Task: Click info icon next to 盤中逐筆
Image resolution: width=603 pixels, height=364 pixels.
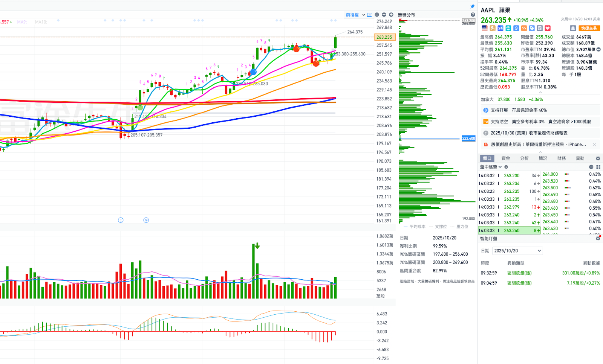Action: pos(506,167)
